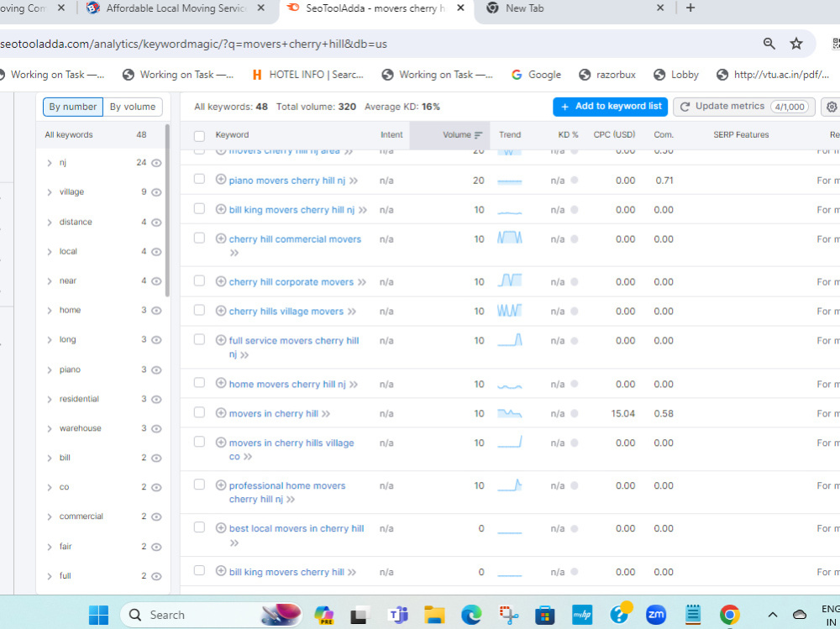Tick checkbox for cherry hill corporate movers
The image size is (840, 629).
coord(199,280)
